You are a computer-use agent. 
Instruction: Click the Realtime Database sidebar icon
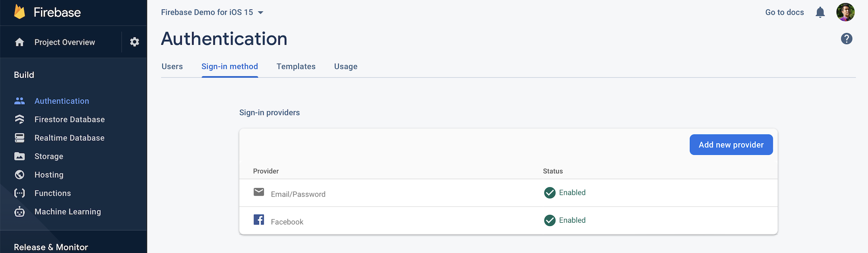(x=19, y=138)
